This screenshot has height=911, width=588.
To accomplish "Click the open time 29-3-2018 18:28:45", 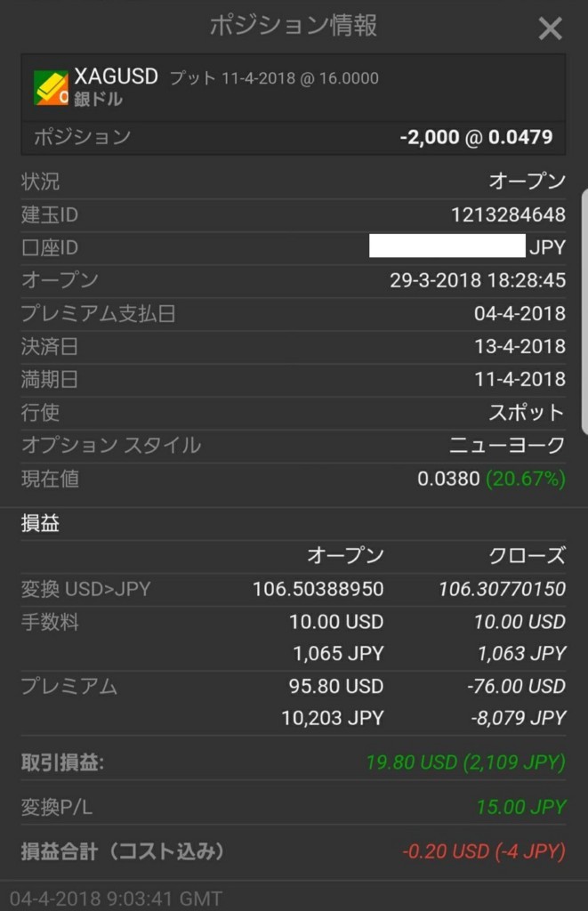I will pyautogui.click(x=477, y=280).
